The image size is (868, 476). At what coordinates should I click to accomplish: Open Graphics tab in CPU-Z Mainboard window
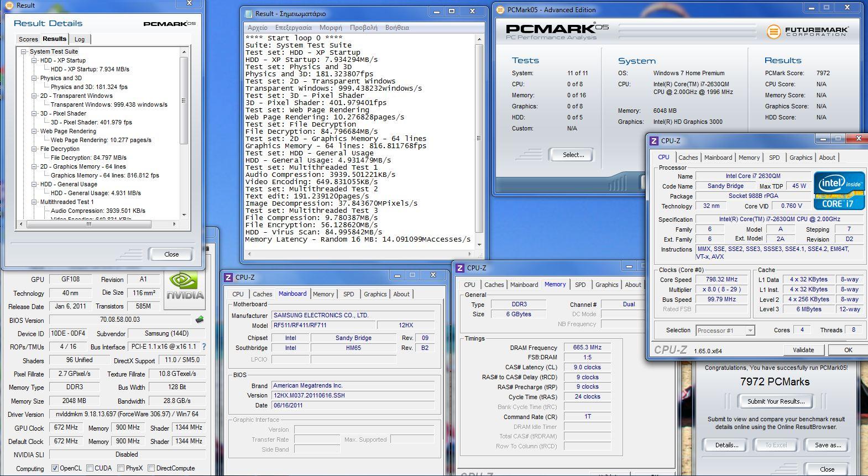click(x=375, y=294)
